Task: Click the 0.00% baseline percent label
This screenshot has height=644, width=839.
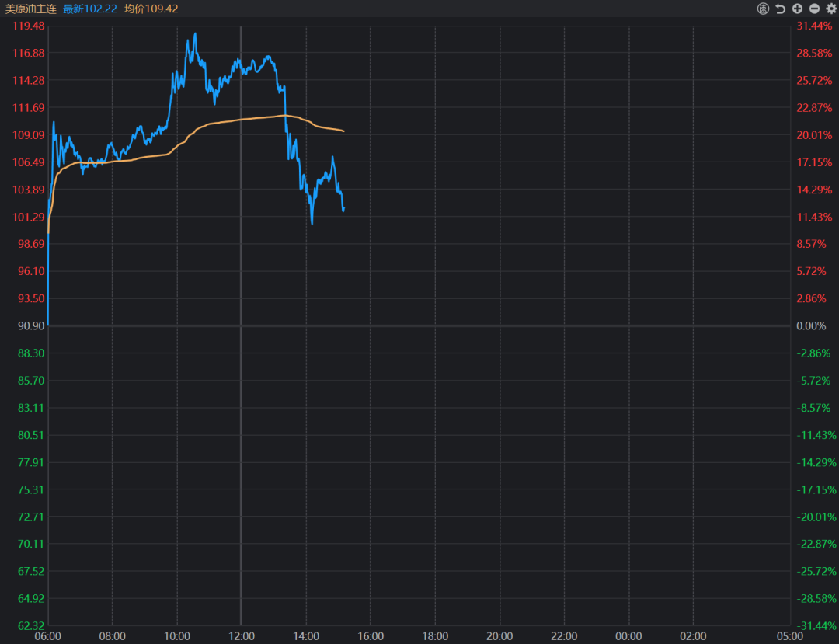Action: 811,325
